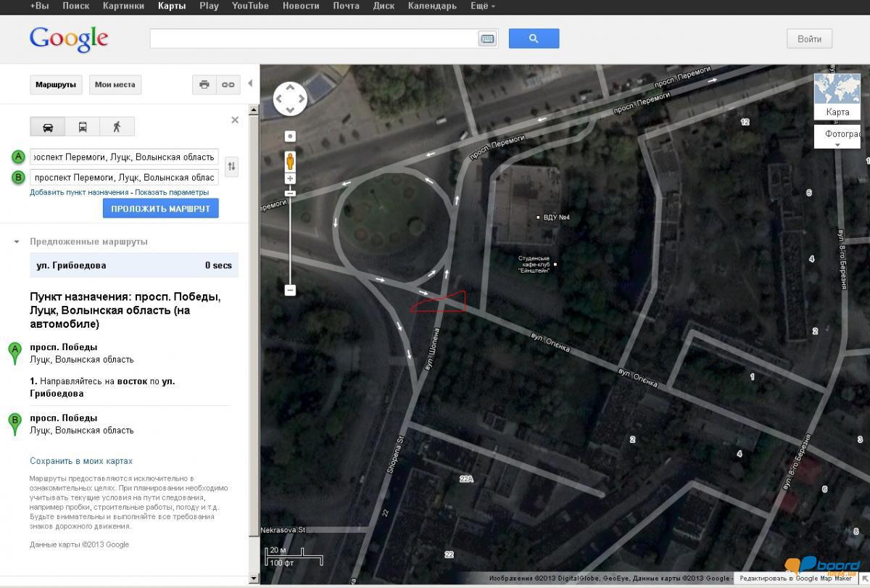Screen dimensions: 870x588
Task: Click the print icon
Action: pyautogui.click(x=204, y=85)
